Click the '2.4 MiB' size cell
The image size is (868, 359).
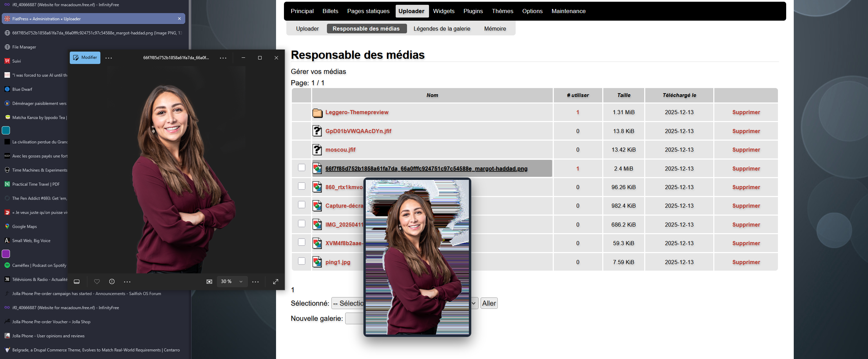point(624,168)
